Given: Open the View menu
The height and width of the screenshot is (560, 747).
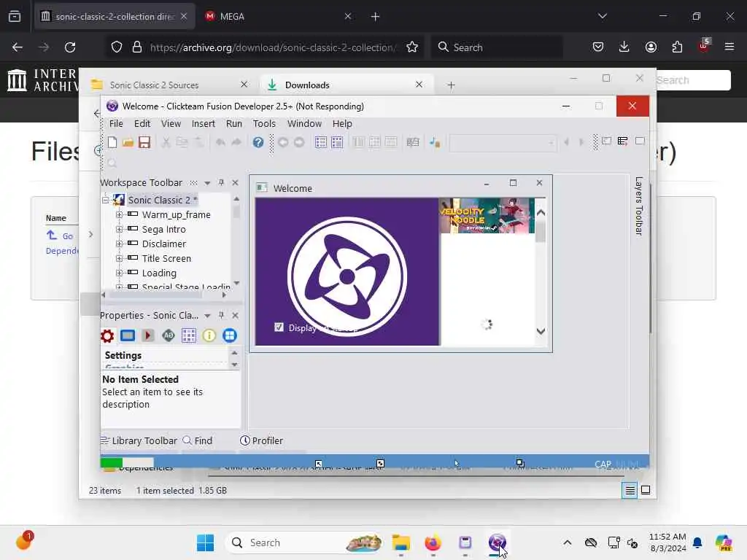Looking at the screenshot, I should [x=171, y=123].
